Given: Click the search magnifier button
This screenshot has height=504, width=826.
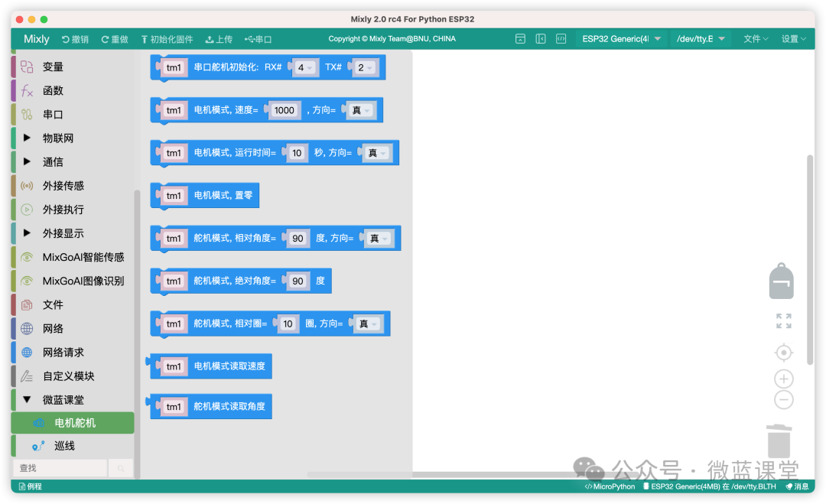Looking at the screenshot, I should 121,468.
